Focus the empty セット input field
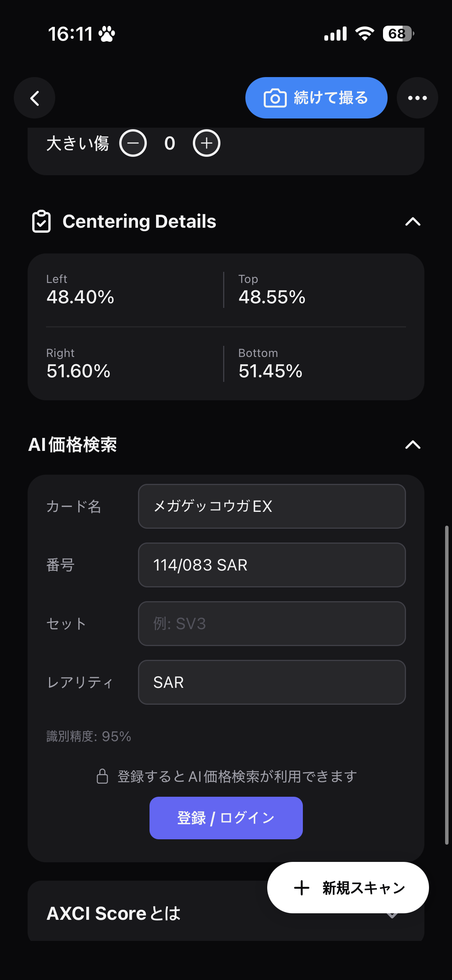The height and width of the screenshot is (980, 452). tap(272, 623)
